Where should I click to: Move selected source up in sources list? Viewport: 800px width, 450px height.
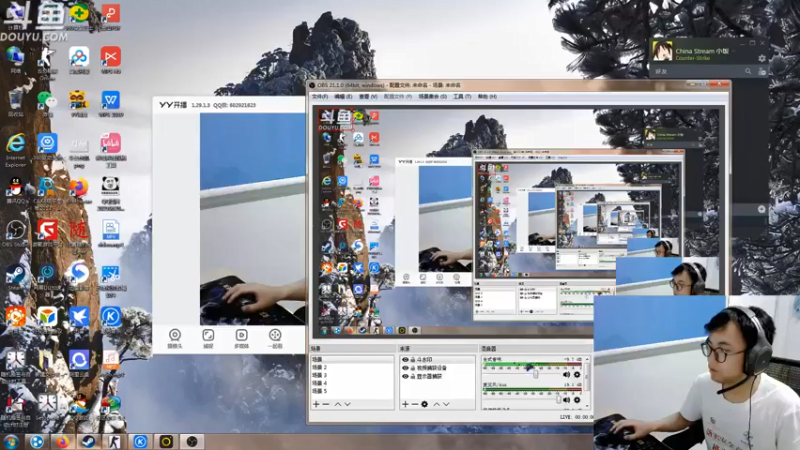[437, 404]
